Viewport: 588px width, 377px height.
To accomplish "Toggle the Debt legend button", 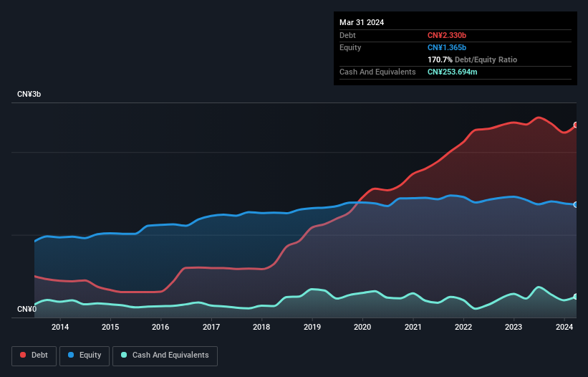I will click(34, 355).
